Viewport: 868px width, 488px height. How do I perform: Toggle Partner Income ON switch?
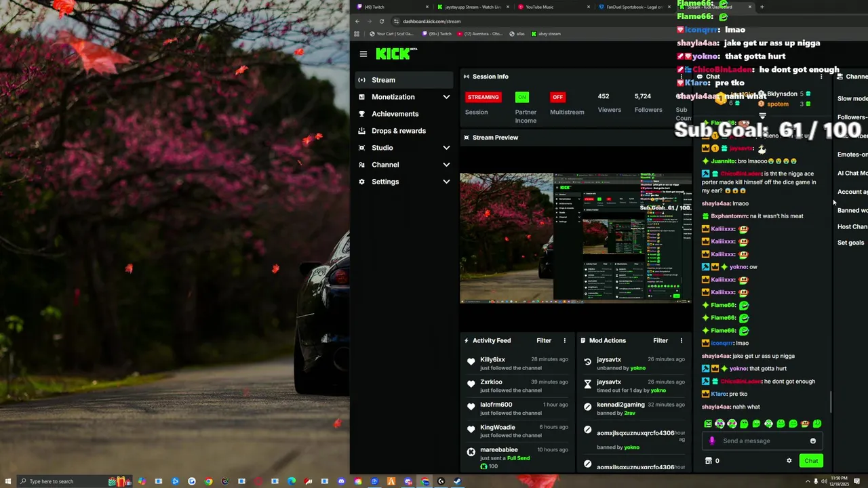[x=522, y=97]
